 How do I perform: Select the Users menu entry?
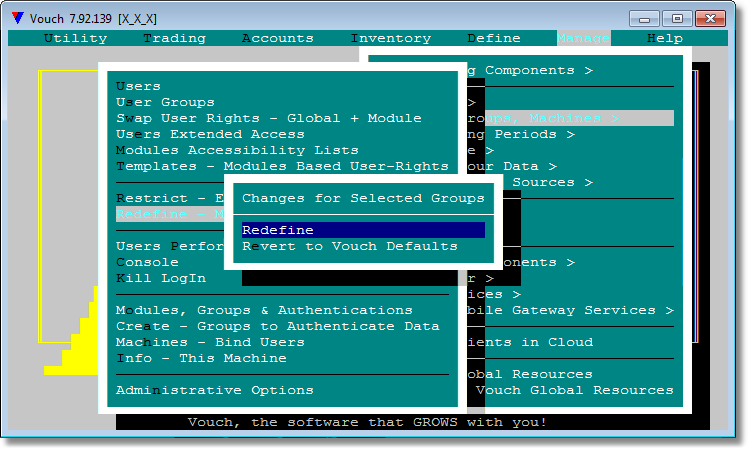138,86
